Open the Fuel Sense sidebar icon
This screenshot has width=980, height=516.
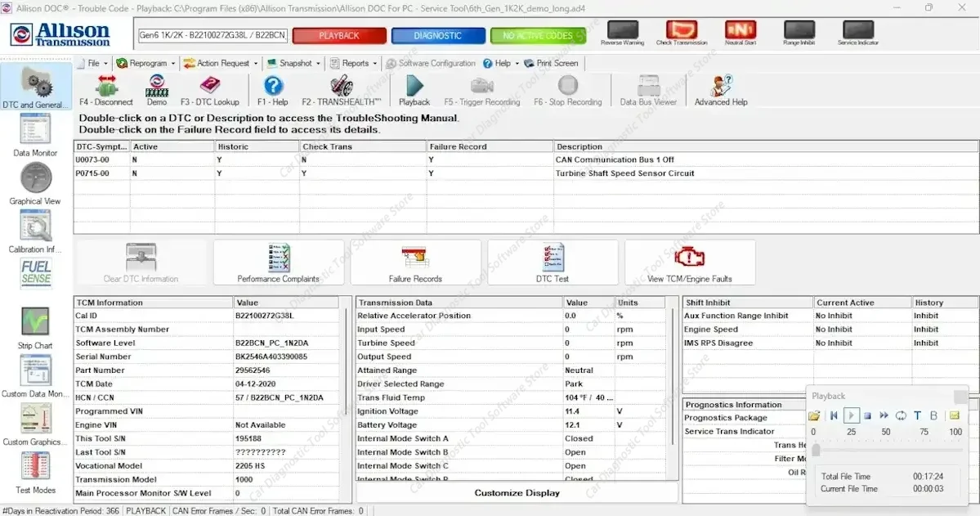36,272
